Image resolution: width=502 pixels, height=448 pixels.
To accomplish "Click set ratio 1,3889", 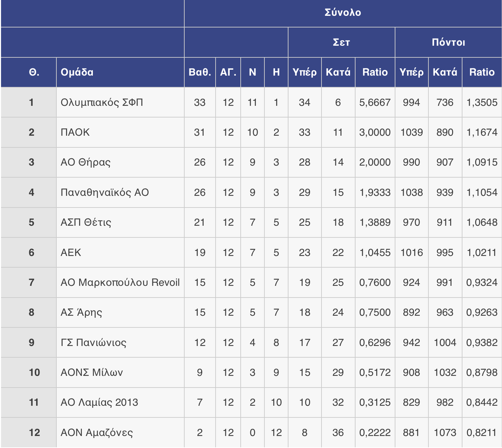I will pyautogui.click(x=375, y=222).
